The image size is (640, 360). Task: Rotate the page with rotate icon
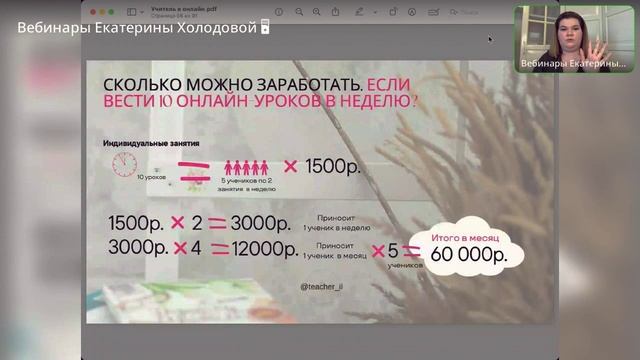393,12
